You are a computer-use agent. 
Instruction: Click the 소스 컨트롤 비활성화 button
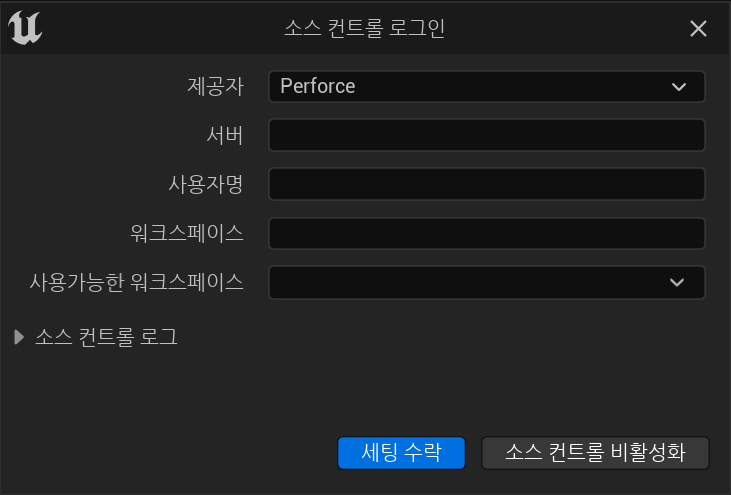point(595,452)
